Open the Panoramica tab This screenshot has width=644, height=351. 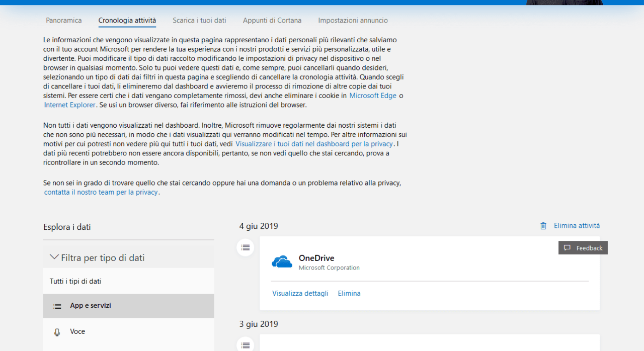(x=63, y=21)
